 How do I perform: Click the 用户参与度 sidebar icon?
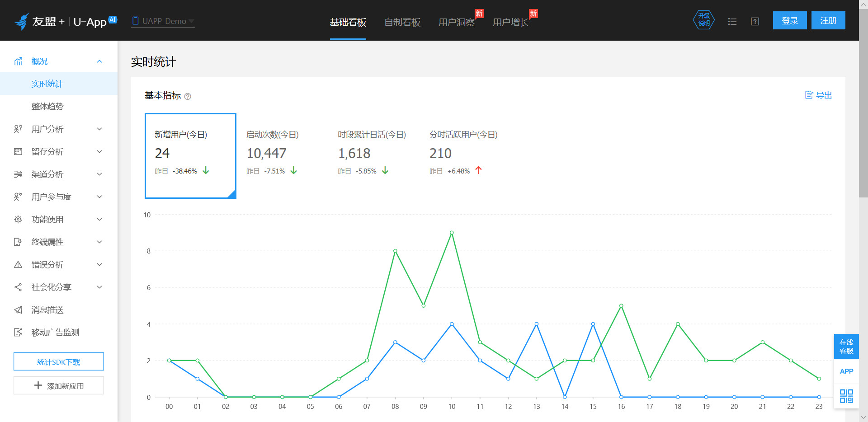click(x=18, y=197)
